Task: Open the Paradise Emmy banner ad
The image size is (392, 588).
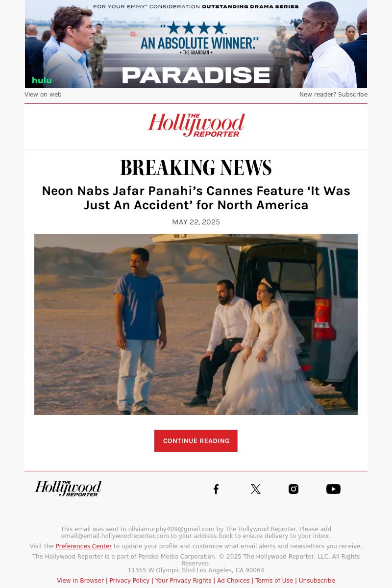Action: click(x=196, y=44)
